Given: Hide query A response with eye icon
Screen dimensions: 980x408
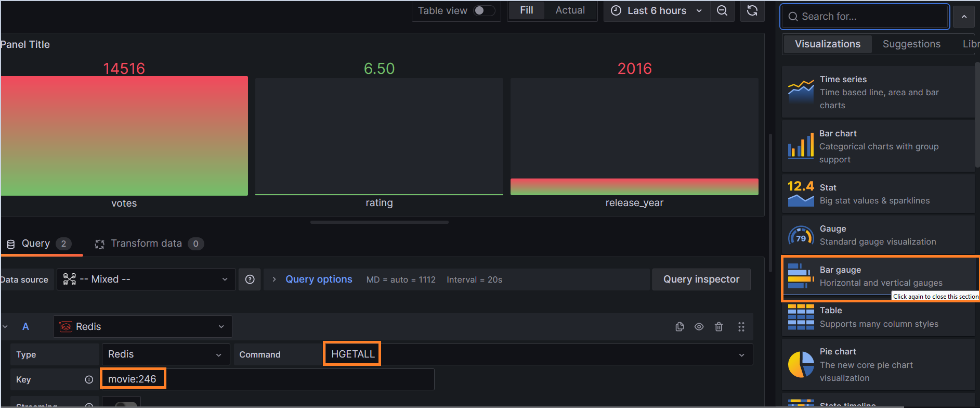Looking at the screenshot, I should 699,327.
